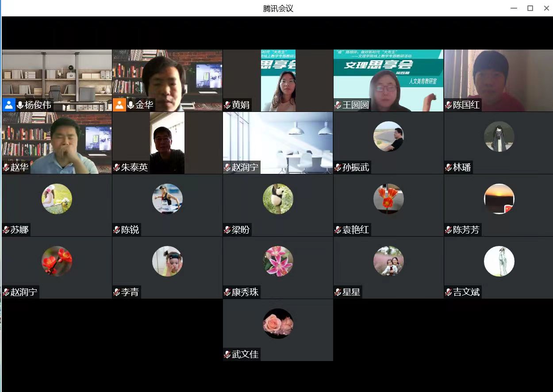
Task: Click the 孙振武 name label
Action: coord(355,168)
